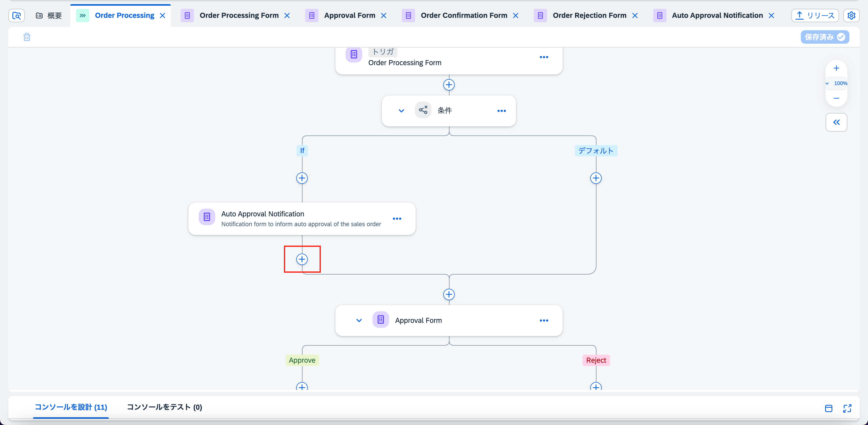Click the zoom in plus button
868x425 pixels.
(x=836, y=69)
